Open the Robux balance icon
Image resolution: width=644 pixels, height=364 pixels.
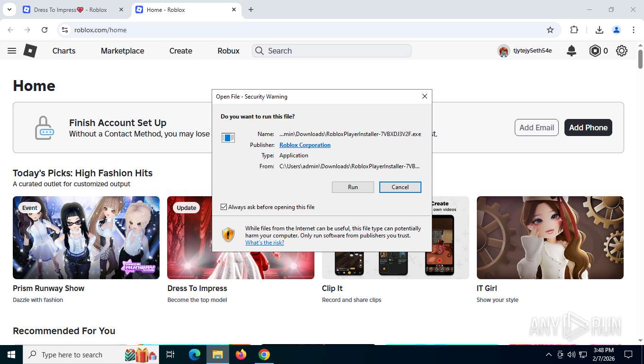(595, 51)
